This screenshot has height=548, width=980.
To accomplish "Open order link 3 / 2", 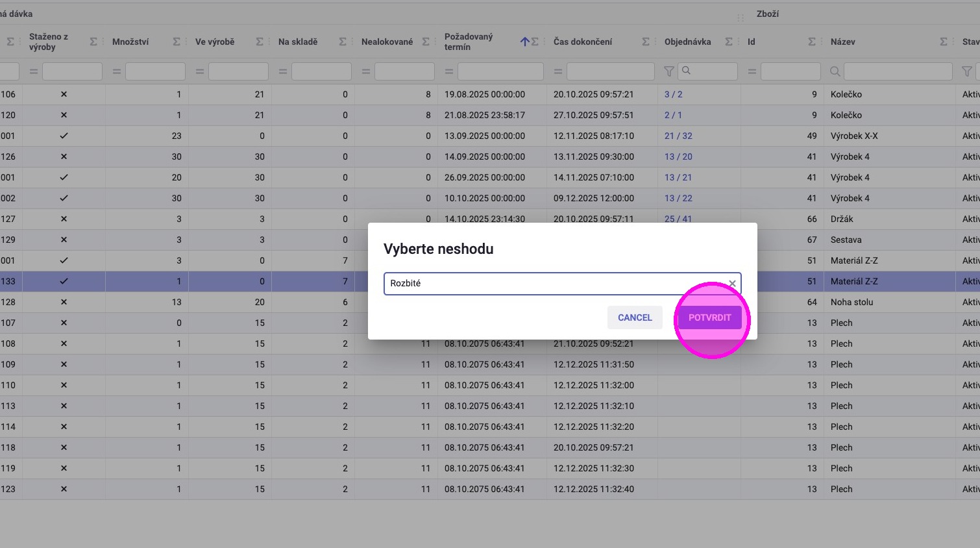I will 674,94.
